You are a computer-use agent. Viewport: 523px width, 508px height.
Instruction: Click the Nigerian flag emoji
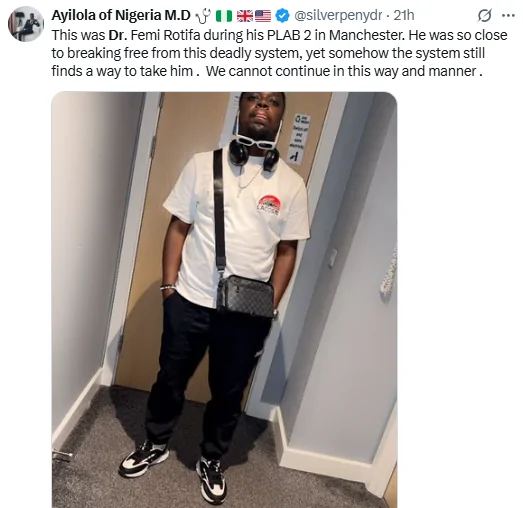[x=224, y=16]
